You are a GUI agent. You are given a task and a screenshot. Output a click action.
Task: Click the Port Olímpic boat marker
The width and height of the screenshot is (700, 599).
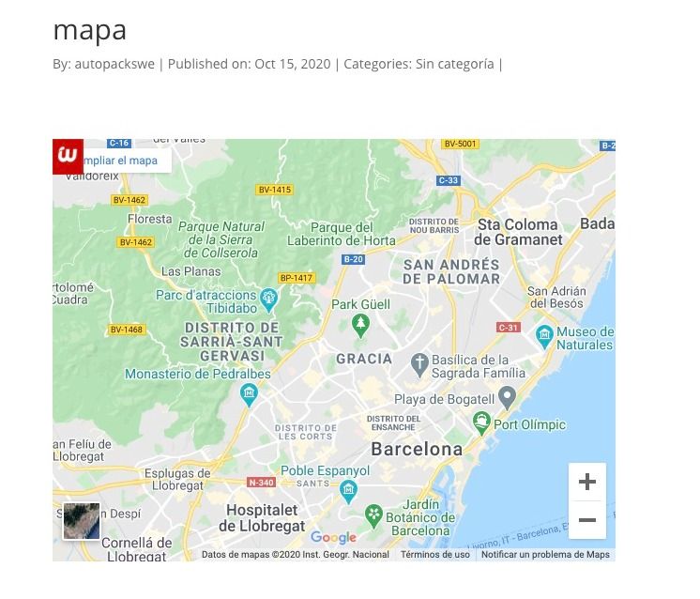click(x=481, y=423)
